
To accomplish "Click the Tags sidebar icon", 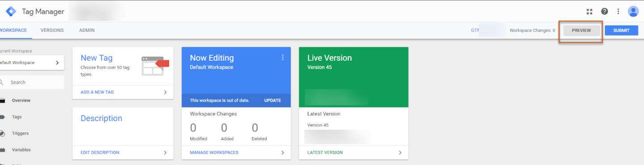I will coord(2,117).
